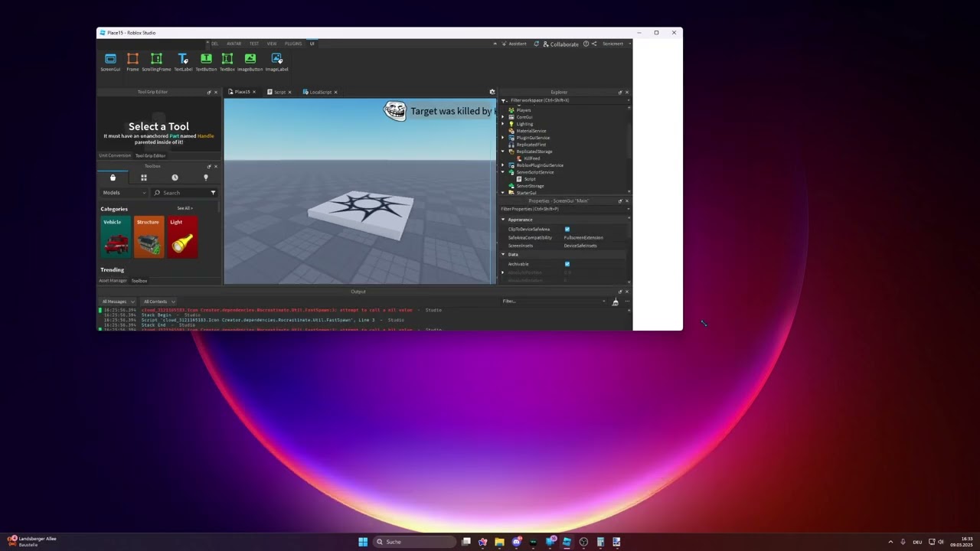Switch to the VIEW ribbon tab

[x=272, y=44]
